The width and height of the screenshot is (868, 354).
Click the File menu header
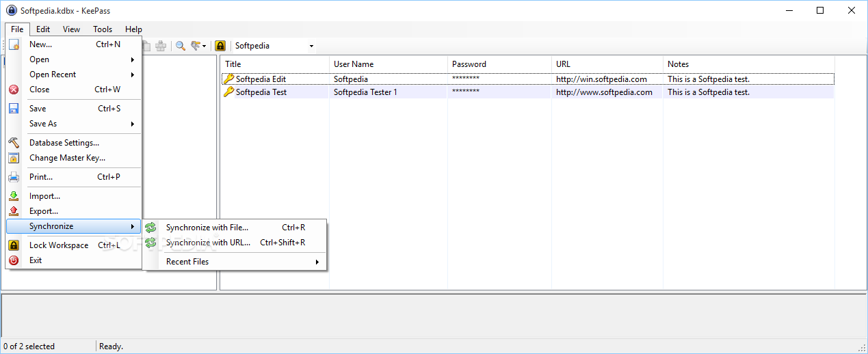pos(17,29)
